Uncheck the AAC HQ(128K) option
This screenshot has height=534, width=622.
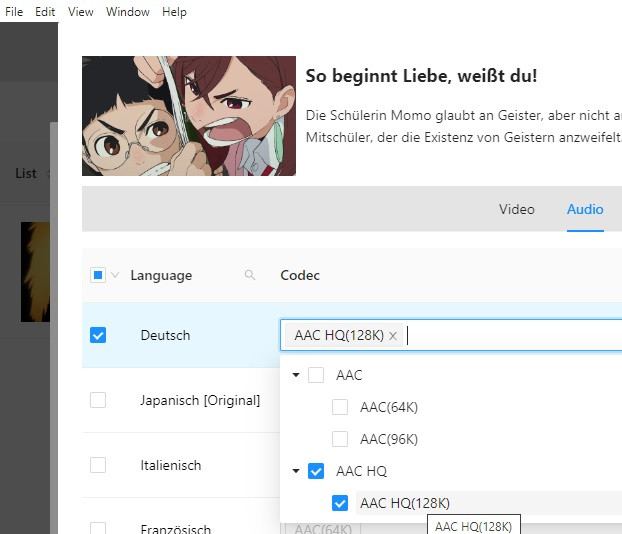(x=340, y=503)
